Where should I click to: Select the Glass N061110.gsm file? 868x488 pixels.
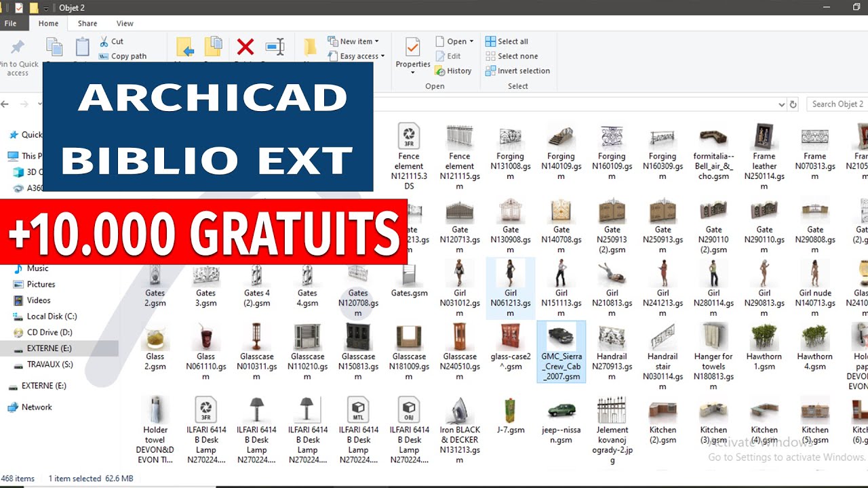(206, 352)
